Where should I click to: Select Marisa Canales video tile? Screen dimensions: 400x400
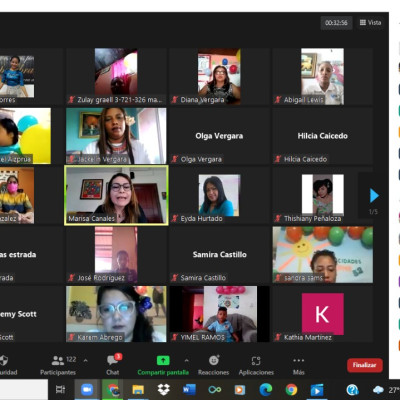point(116,195)
